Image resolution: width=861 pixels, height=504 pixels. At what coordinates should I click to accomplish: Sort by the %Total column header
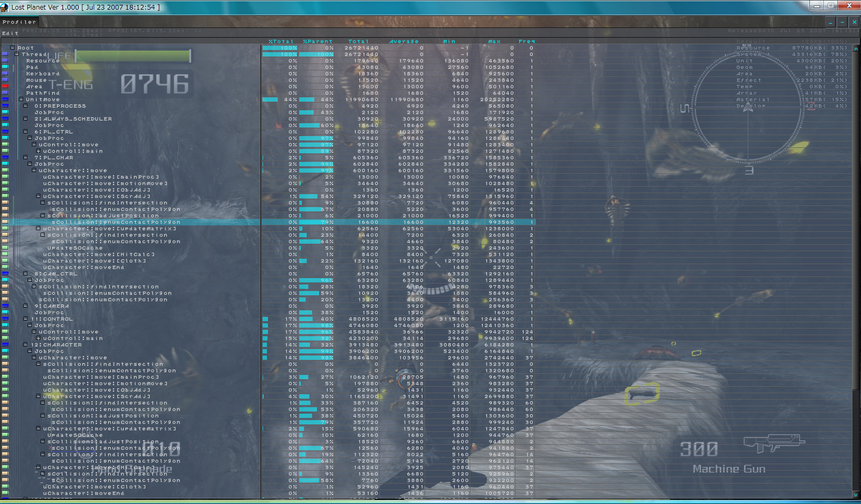[x=281, y=41]
